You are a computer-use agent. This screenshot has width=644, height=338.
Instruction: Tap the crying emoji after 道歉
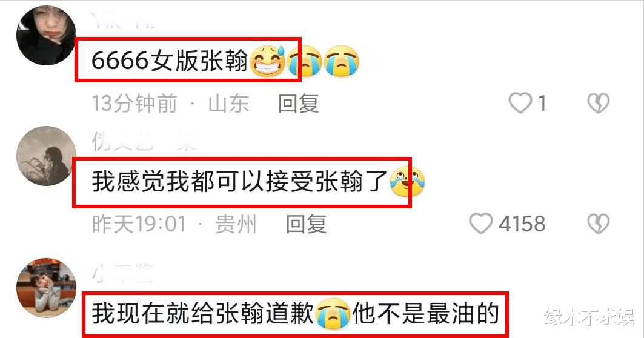(333, 313)
